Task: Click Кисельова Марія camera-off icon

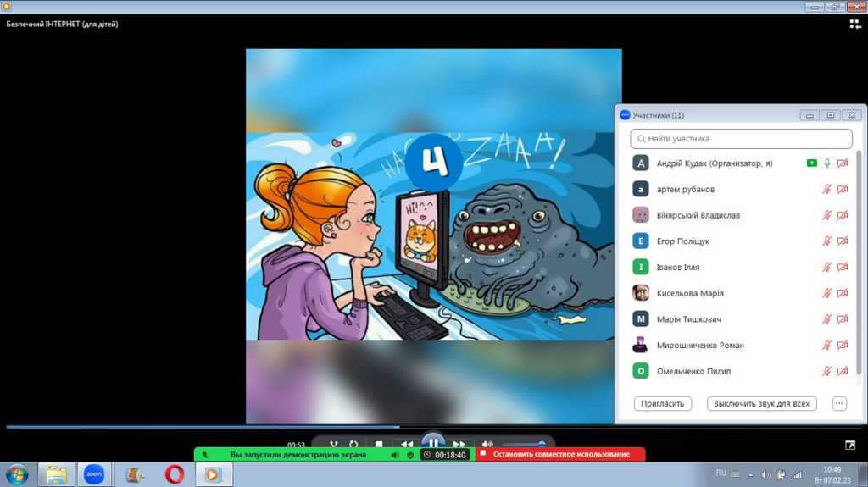Action: [x=843, y=293]
